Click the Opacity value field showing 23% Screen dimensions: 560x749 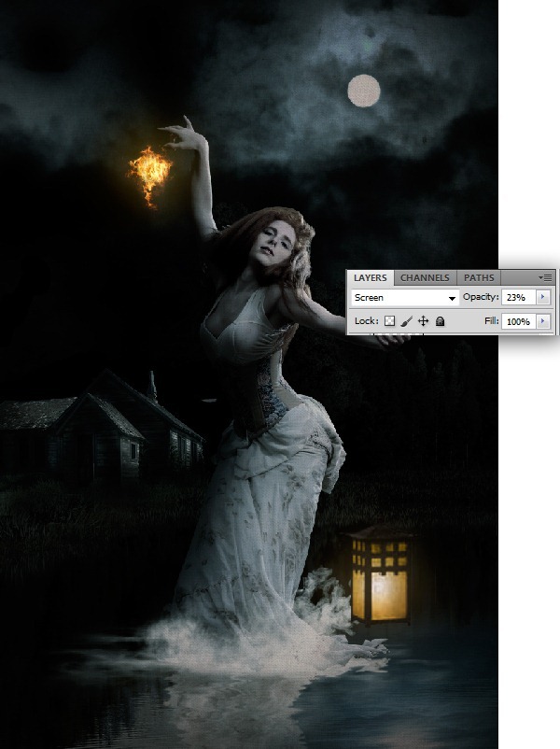518,298
